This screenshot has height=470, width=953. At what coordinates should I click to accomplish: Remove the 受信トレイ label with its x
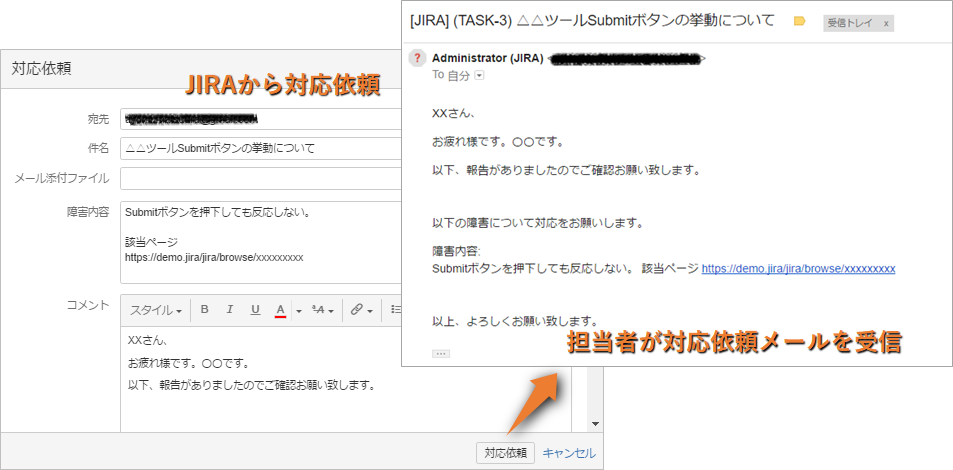tap(886, 24)
